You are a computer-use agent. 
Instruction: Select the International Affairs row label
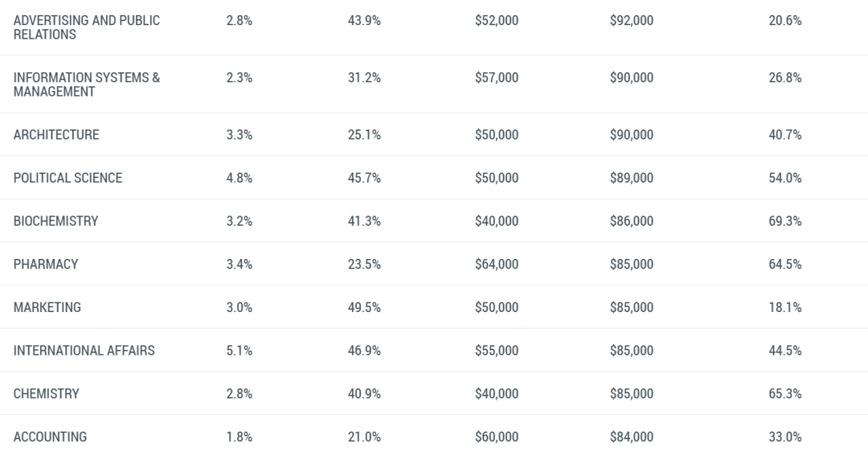pos(84,351)
